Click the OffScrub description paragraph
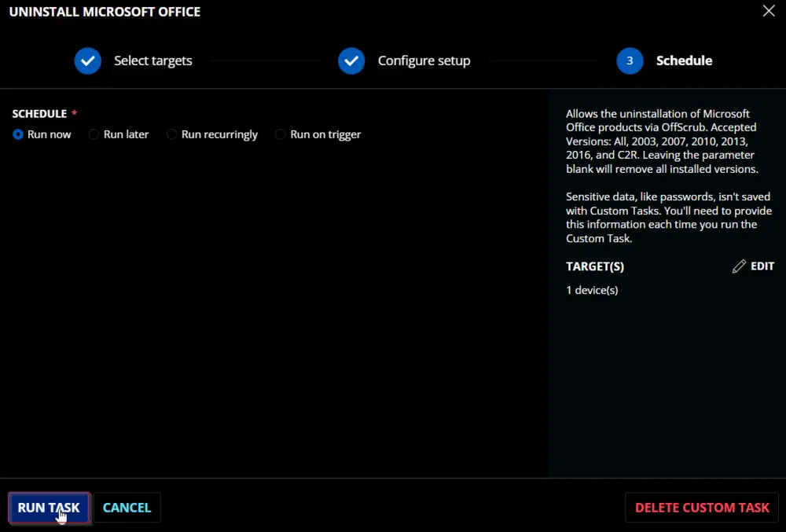 click(662, 141)
